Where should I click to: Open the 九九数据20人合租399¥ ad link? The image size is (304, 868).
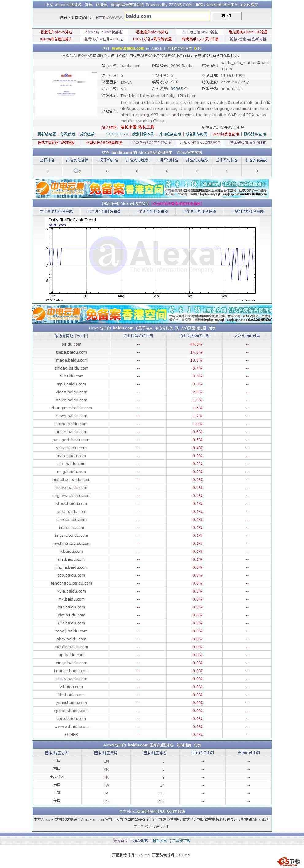tap(200, 142)
